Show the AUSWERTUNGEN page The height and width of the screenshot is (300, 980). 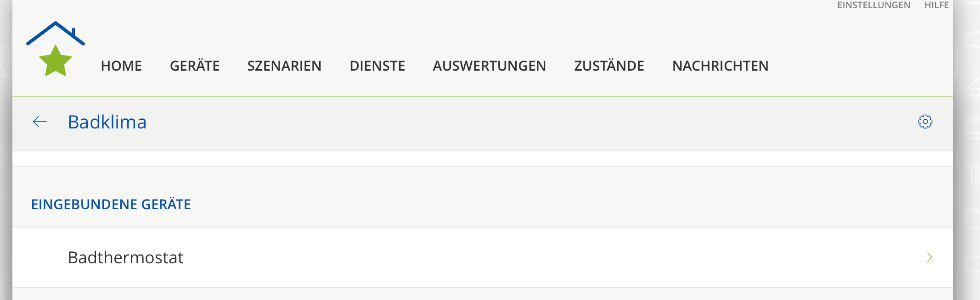490,66
